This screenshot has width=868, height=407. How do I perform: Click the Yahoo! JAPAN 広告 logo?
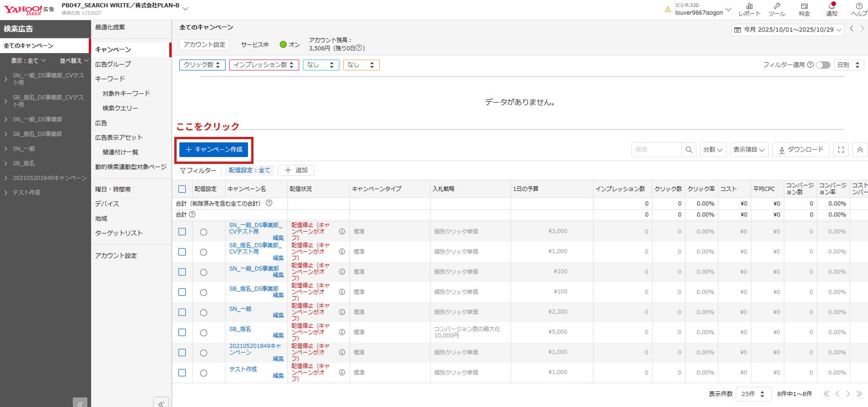pyautogui.click(x=29, y=10)
